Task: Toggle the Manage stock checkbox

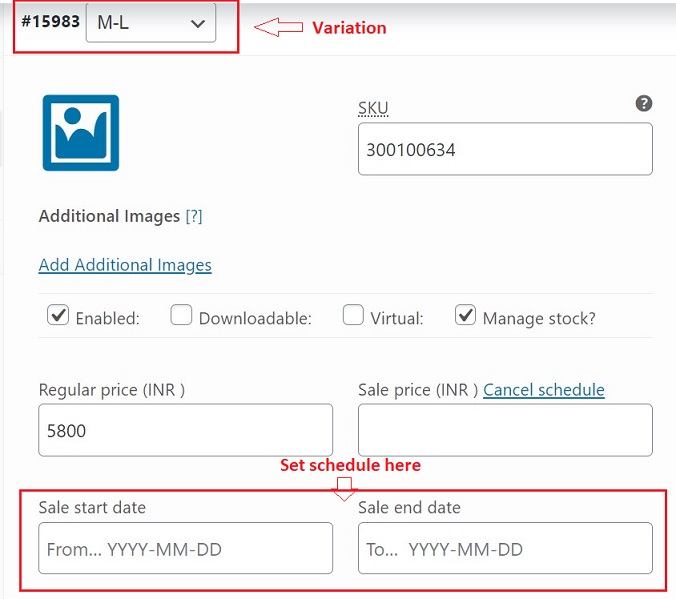Action: pyautogui.click(x=465, y=316)
